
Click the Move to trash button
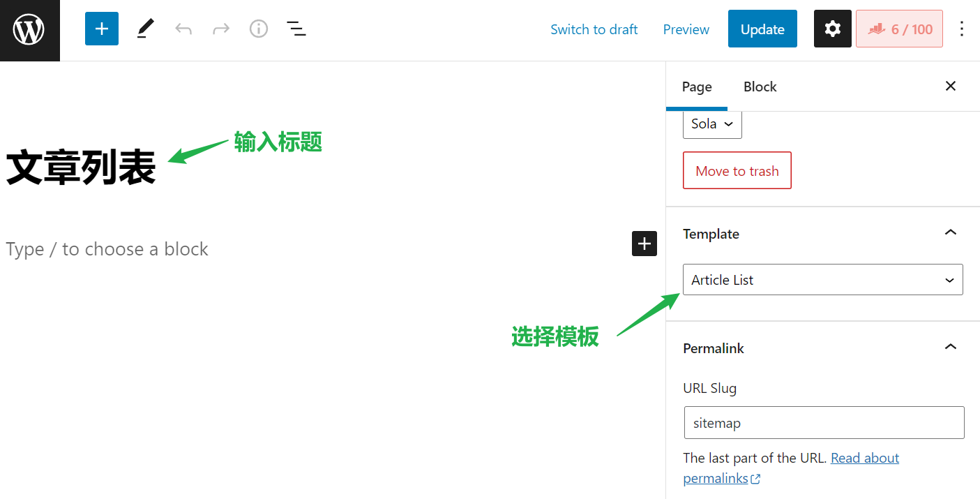pos(737,171)
